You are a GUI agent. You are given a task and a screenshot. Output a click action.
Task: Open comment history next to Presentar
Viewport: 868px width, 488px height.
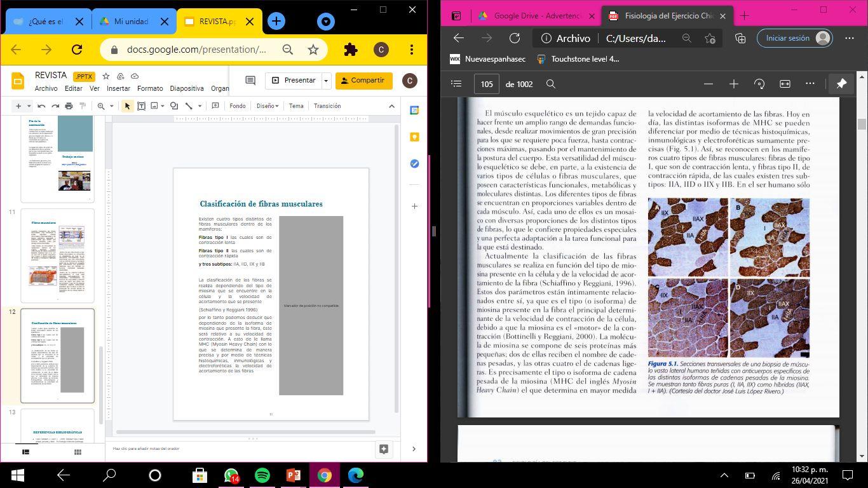point(250,81)
